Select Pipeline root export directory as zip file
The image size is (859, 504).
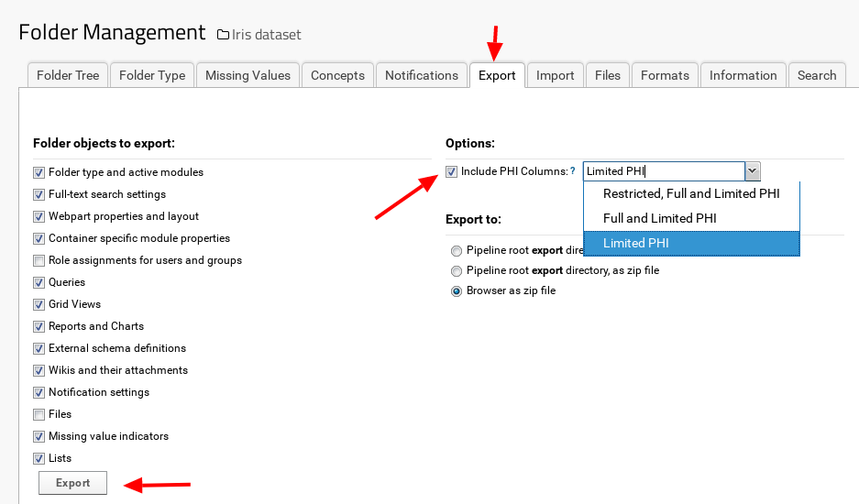[x=457, y=271]
